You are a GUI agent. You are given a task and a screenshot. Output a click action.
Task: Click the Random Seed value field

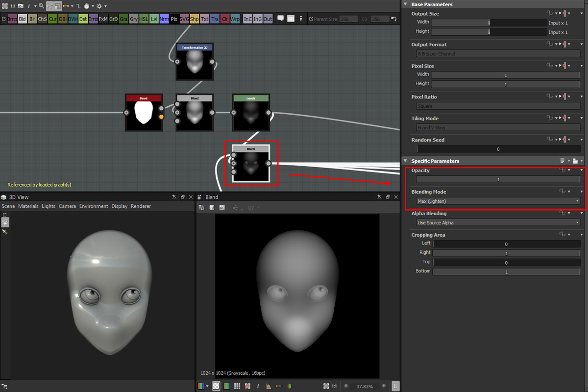tap(498, 149)
